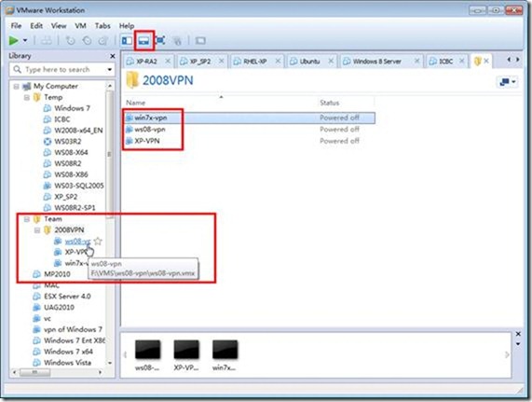Open the View menu
The width and height of the screenshot is (532, 402).
pos(59,26)
